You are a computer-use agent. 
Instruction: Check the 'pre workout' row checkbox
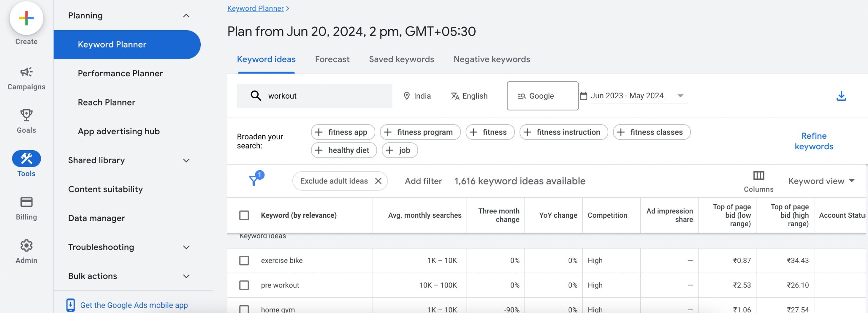pyautogui.click(x=244, y=285)
